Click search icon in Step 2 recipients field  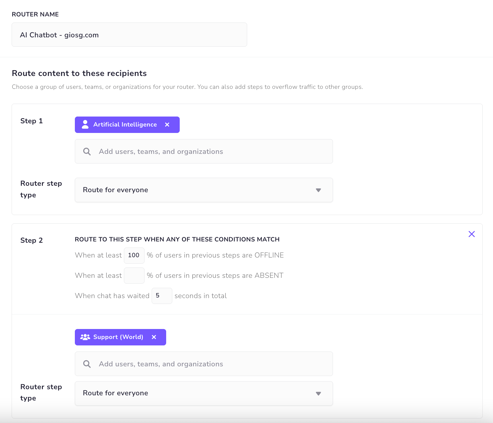(87, 364)
